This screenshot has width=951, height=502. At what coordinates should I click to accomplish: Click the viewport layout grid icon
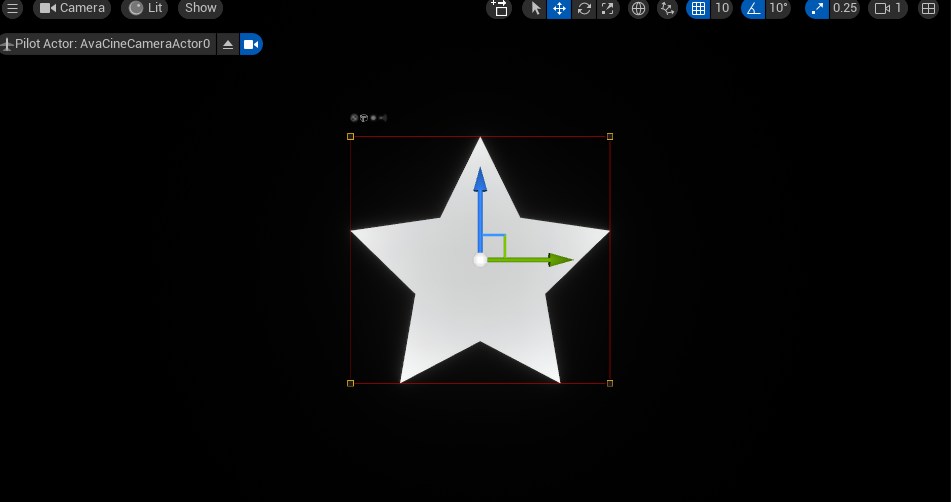(x=928, y=8)
